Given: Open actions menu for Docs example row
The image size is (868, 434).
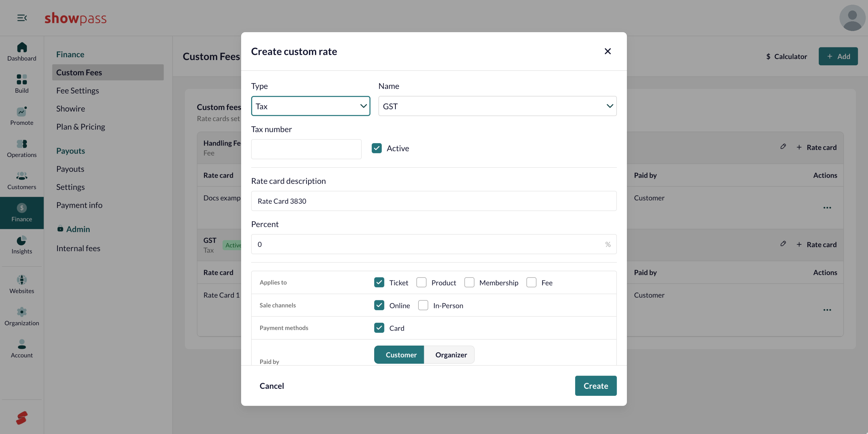Looking at the screenshot, I should (827, 208).
